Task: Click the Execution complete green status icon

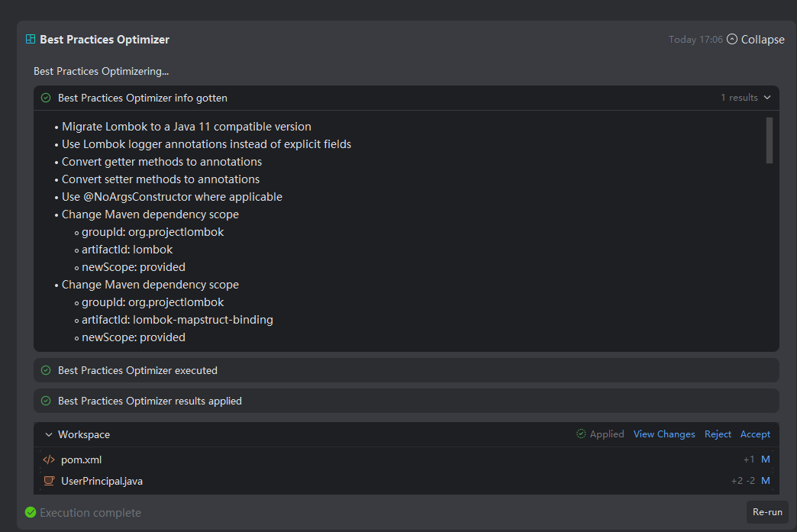Action: pos(31,512)
